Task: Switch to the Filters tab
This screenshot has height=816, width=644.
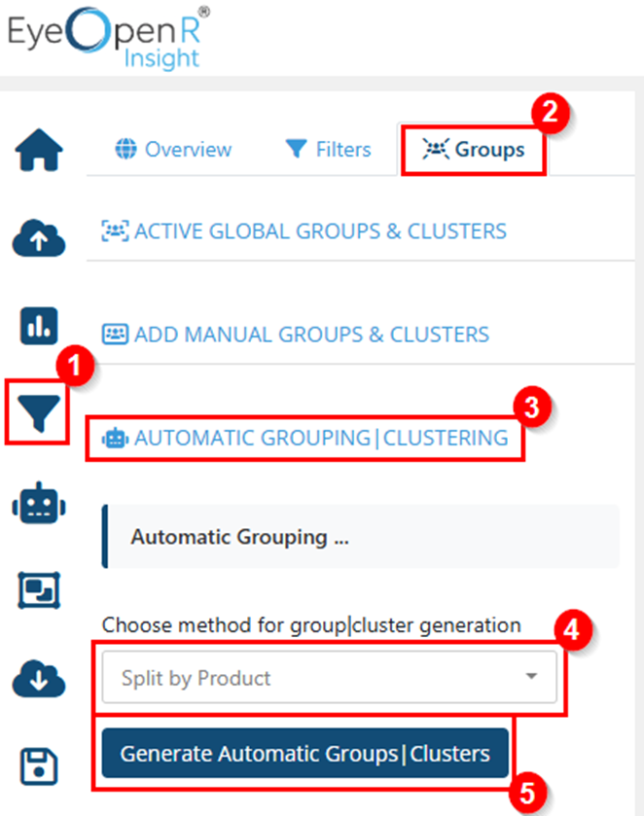Action: [328, 150]
